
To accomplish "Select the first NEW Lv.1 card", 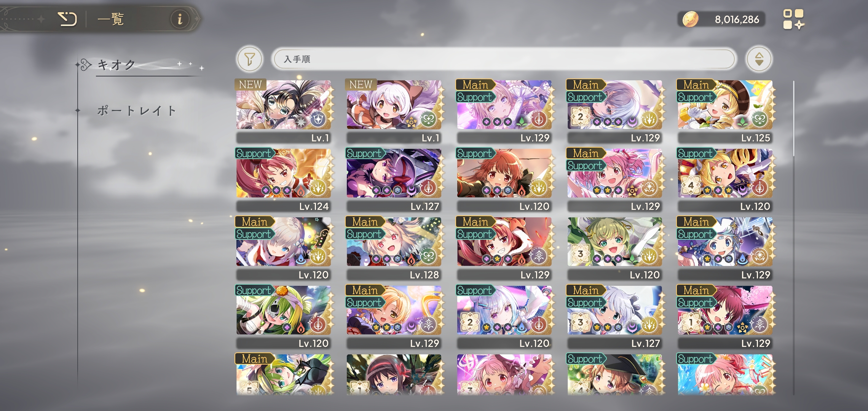I will point(284,111).
